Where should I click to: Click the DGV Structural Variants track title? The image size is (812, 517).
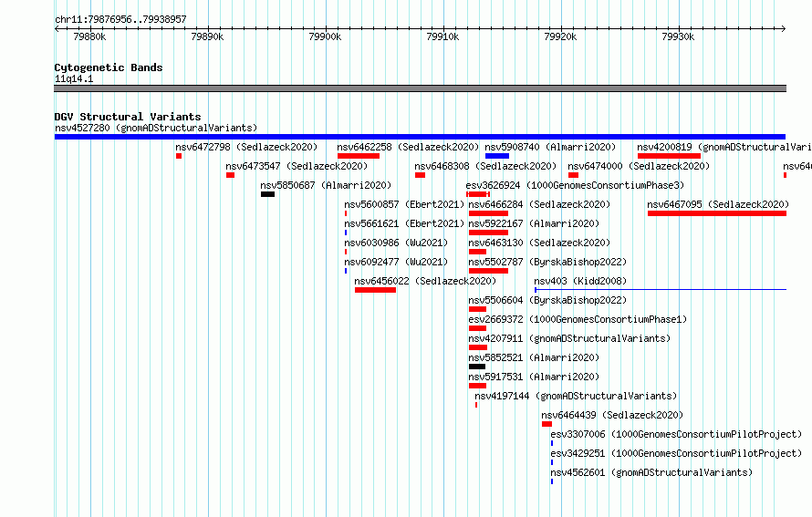[x=128, y=117]
